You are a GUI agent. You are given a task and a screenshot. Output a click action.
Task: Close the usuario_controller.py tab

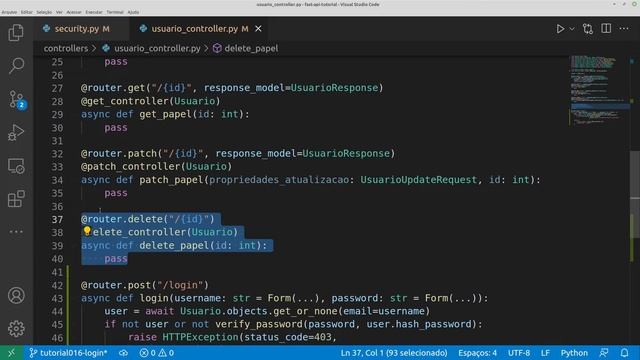258,29
